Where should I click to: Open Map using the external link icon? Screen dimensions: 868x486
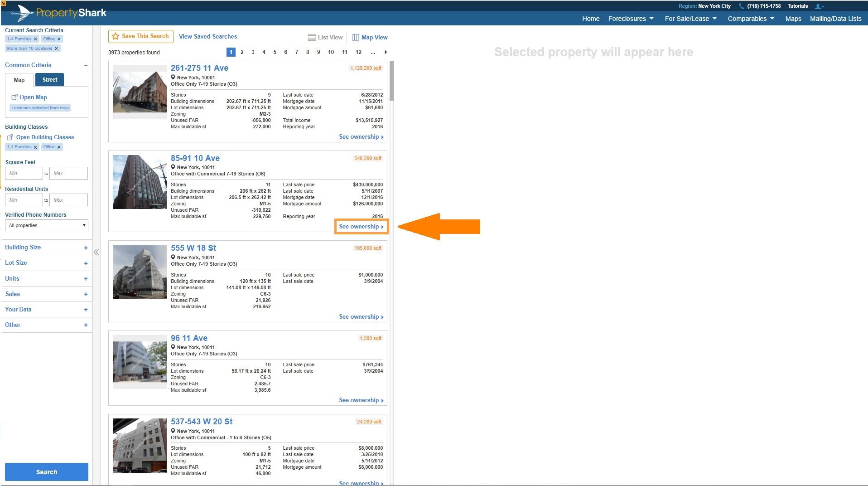tap(15, 97)
